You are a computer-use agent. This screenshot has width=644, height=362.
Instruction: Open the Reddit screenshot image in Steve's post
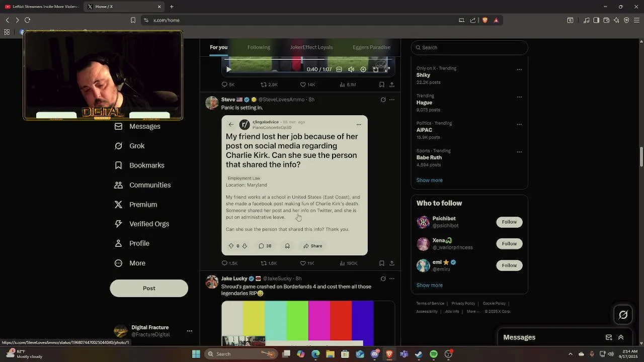294,185
